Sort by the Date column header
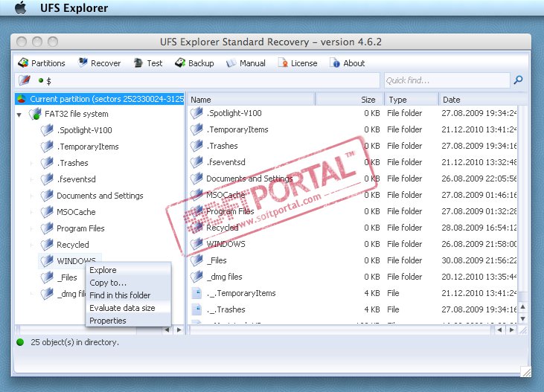 (482, 100)
